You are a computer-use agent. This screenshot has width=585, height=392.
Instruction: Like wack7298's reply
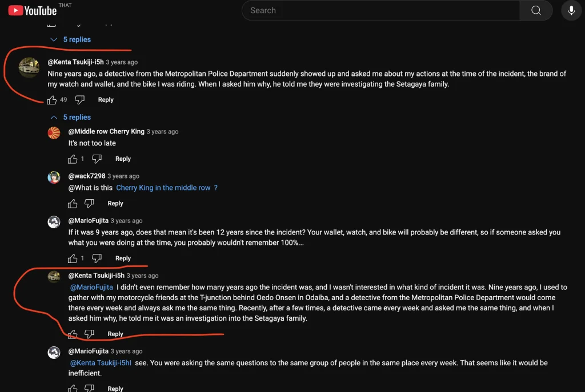tap(73, 204)
